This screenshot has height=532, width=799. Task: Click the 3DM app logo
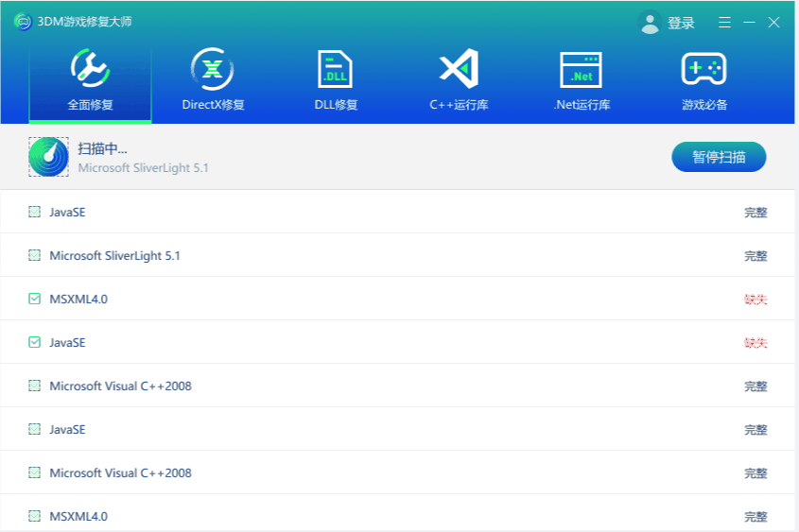click(x=23, y=22)
